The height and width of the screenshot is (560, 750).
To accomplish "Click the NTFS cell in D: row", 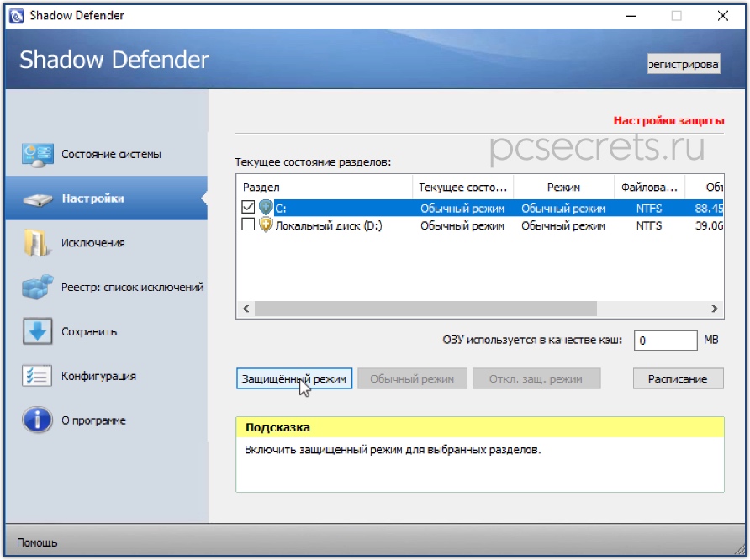I will [649, 225].
